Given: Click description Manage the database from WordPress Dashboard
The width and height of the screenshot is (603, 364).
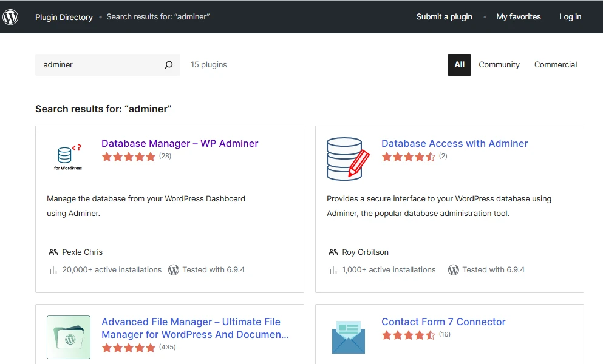Looking at the screenshot, I should [x=146, y=206].
